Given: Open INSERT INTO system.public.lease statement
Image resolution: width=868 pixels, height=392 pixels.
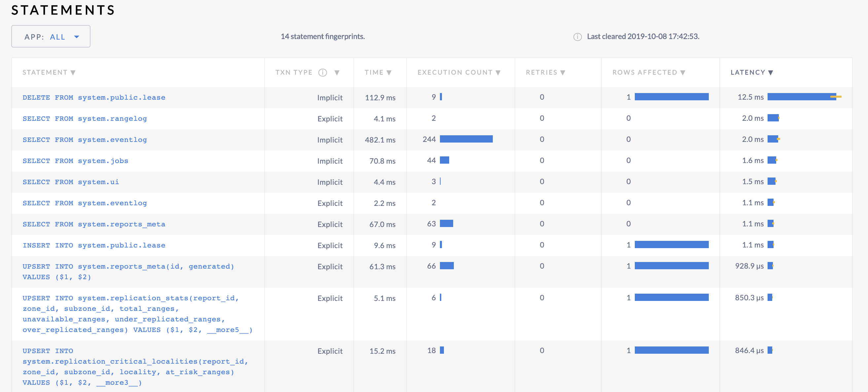Looking at the screenshot, I should (94, 245).
